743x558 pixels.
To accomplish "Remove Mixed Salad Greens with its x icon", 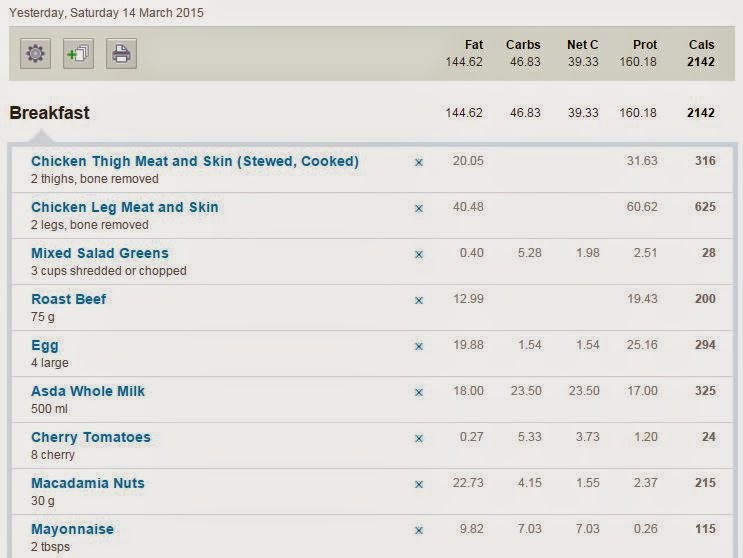I will click(x=419, y=254).
